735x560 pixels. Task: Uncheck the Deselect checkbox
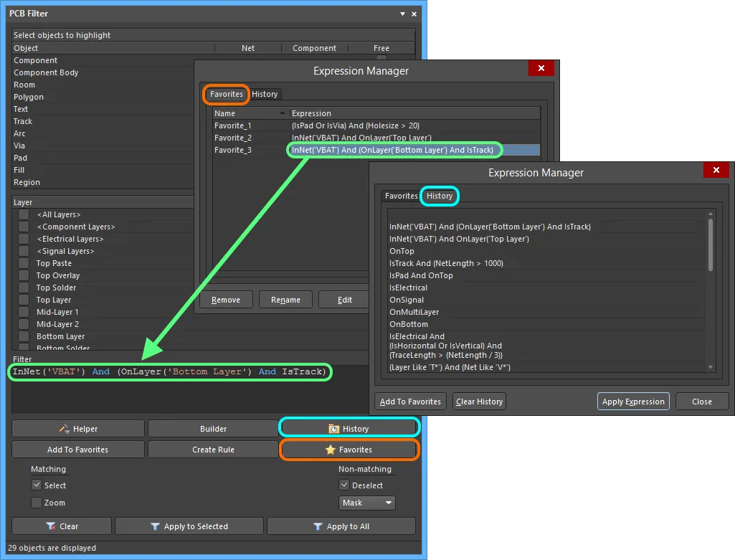click(x=344, y=485)
